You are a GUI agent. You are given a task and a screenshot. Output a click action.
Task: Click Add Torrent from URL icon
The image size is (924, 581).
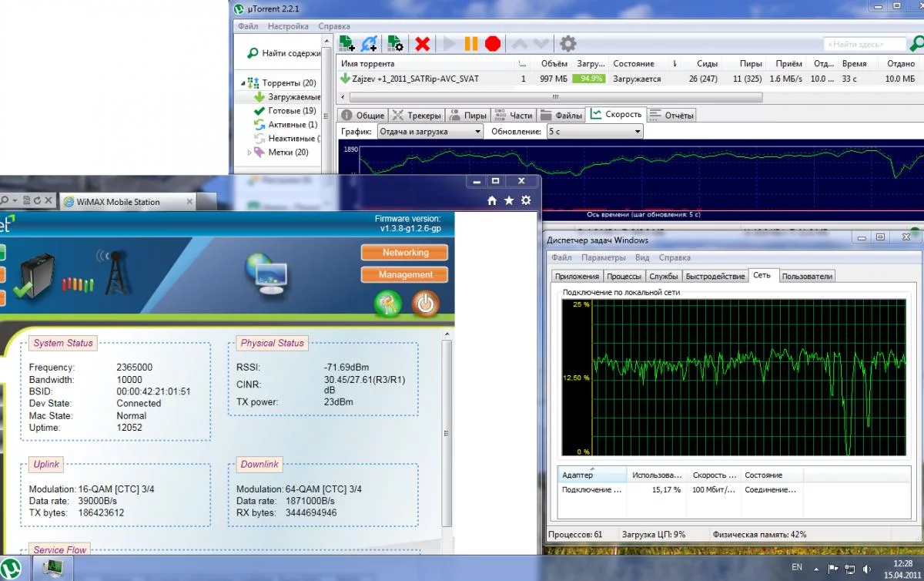tap(370, 44)
